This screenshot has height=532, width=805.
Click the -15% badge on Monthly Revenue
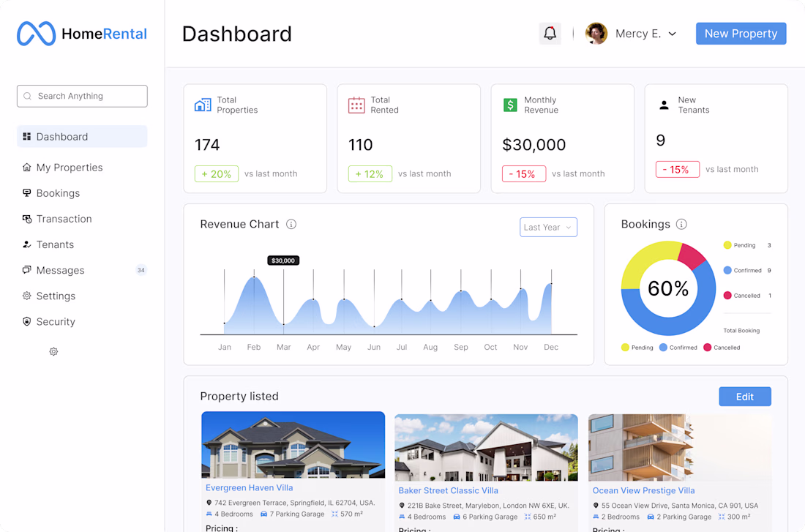click(524, 174)
